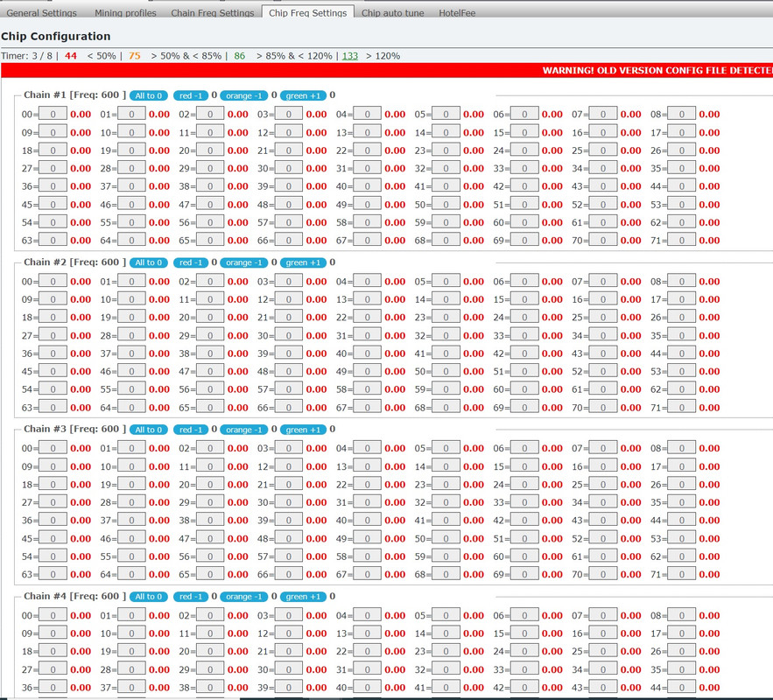Click green +1 button in Chain #2
Image resolution: width=773 pixels, height=700 pixels.
(303, 262)
